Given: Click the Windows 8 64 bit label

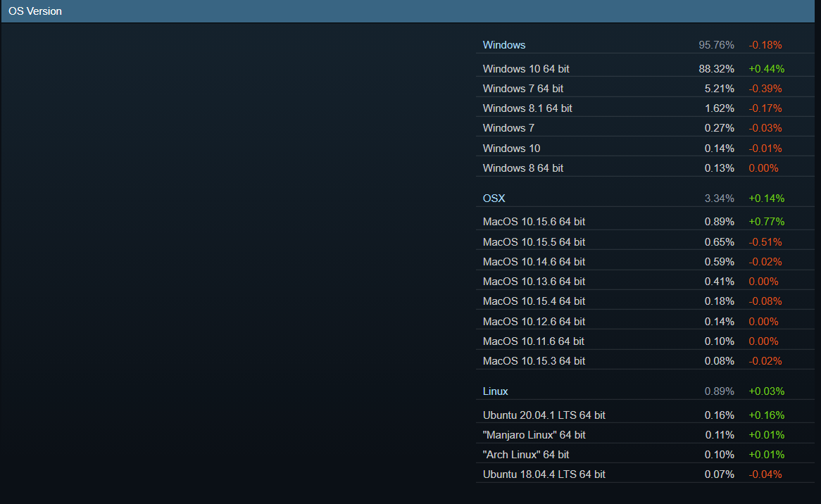Looking at the screenshot, I should tap(523, 168).
